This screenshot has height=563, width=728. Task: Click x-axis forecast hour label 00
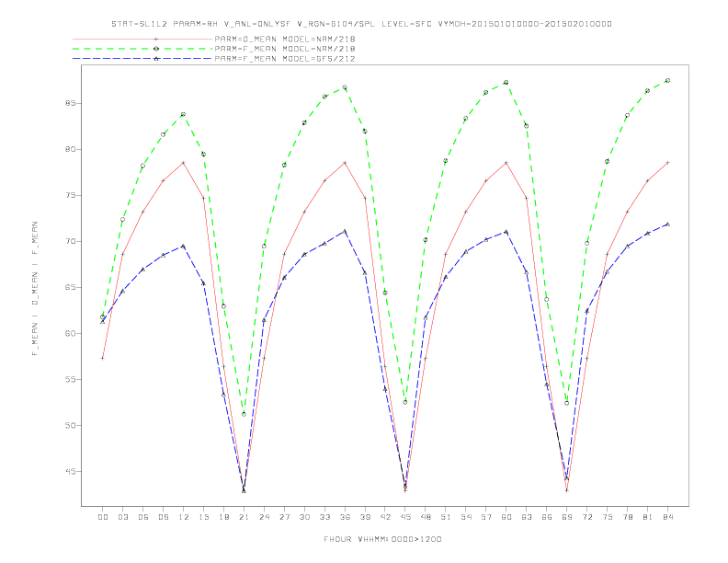[x=103, y=517]
